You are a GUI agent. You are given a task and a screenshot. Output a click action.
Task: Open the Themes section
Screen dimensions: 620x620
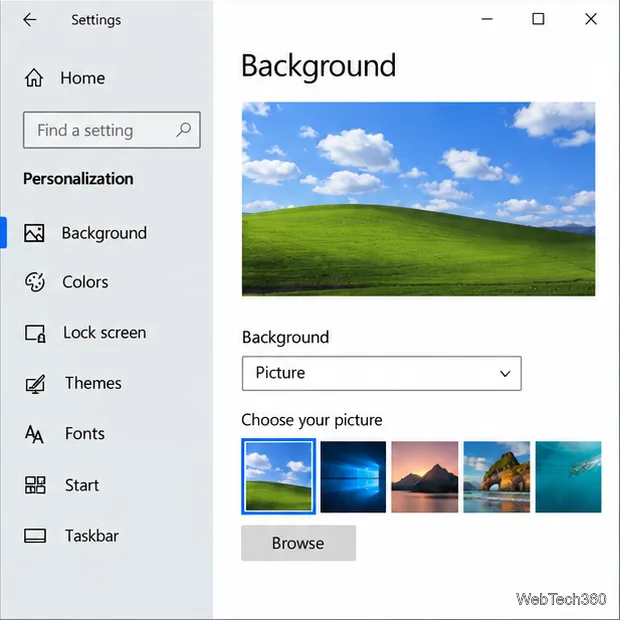click(x=93, y=383)
